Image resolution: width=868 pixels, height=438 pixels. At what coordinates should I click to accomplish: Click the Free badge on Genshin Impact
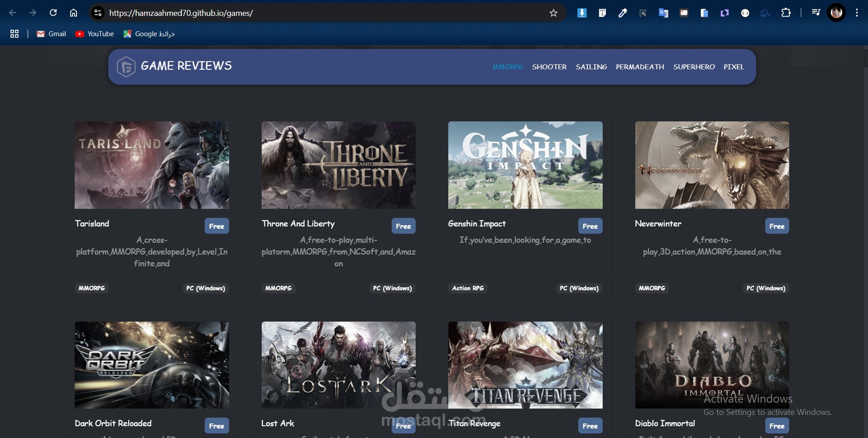[x=590, y=226]
